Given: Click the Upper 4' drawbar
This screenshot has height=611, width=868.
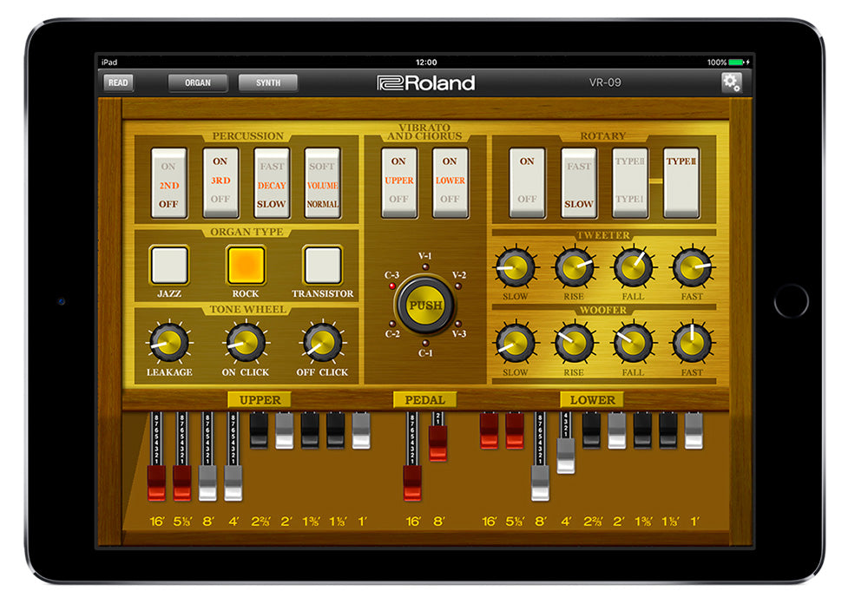Looking at the screenshot, I should point(233,483).
